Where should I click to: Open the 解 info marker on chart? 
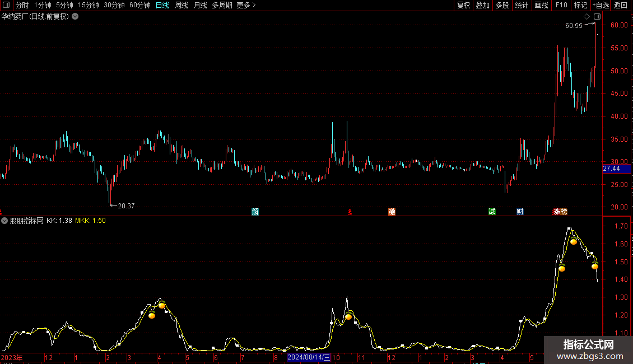(255, 212)
